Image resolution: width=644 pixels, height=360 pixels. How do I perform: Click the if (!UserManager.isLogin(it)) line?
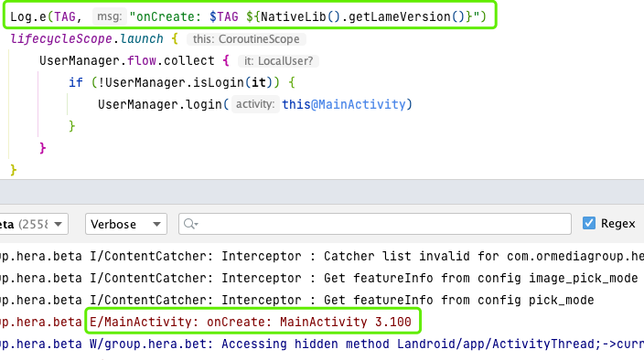(182, 82)
